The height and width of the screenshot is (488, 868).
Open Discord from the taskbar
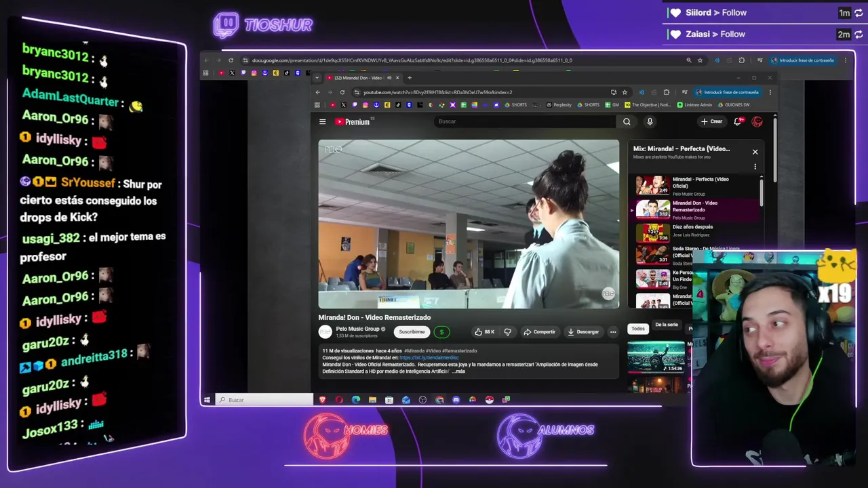point(456,400)
